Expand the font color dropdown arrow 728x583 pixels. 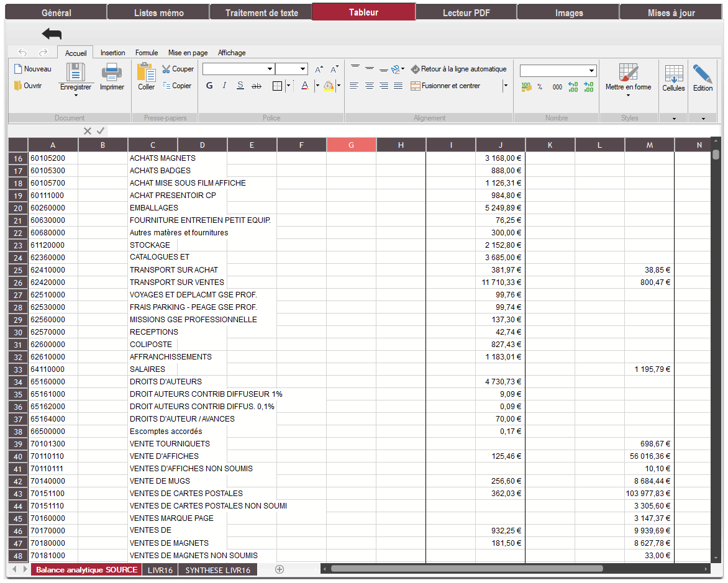[x=317, y=86]
